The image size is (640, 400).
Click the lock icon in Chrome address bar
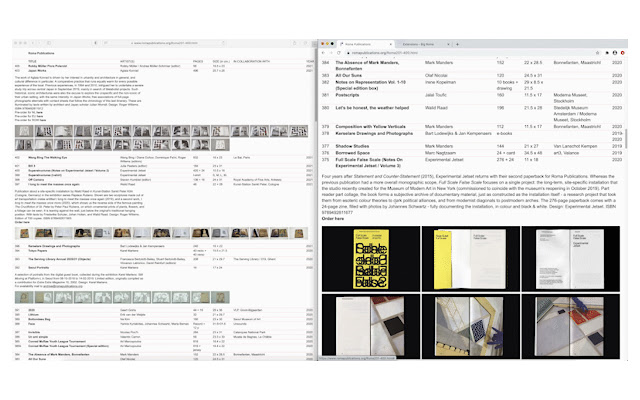coord(349,53)
